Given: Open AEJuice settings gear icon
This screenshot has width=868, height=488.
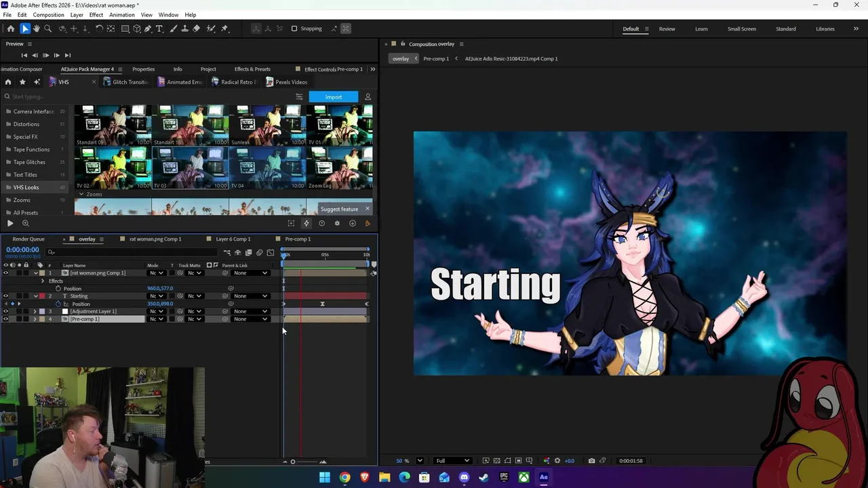Looking at the screenshot, I should click(x=337, y=223).
